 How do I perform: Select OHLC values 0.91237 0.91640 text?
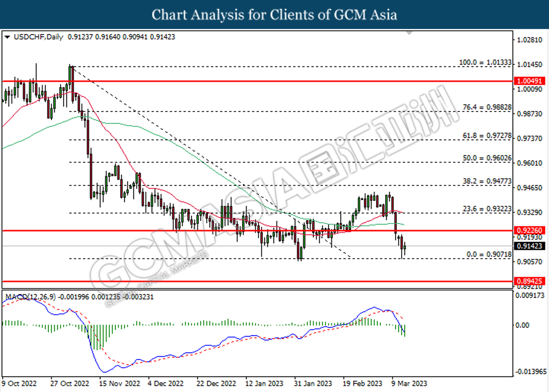[94, 37]
